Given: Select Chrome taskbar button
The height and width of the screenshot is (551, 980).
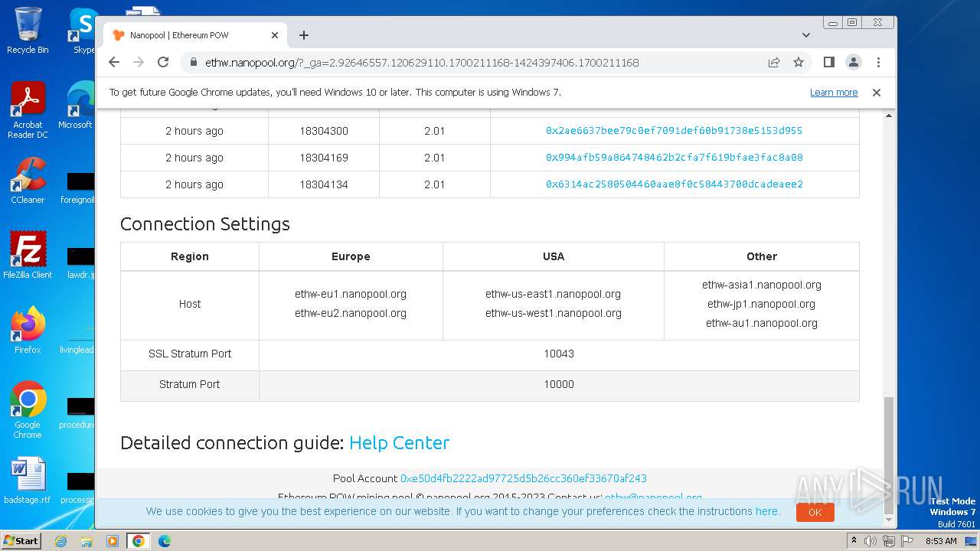Looking at the screenshot, I should (139, 541).
